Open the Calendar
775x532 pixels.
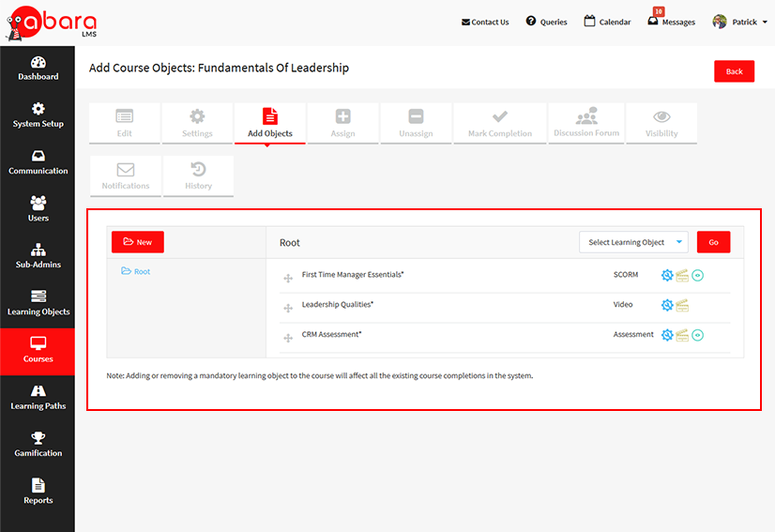pyautogui.click(x=607, y=22)
